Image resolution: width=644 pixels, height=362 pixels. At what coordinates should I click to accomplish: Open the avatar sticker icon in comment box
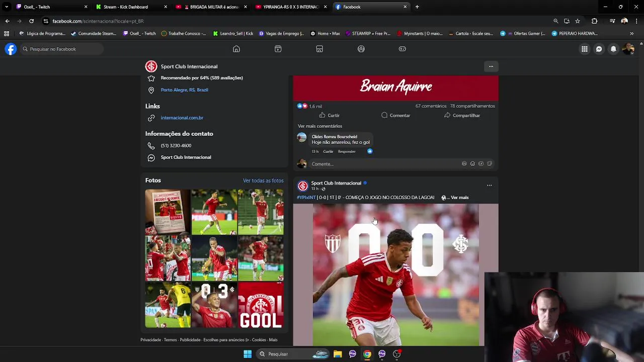(464, 164)
